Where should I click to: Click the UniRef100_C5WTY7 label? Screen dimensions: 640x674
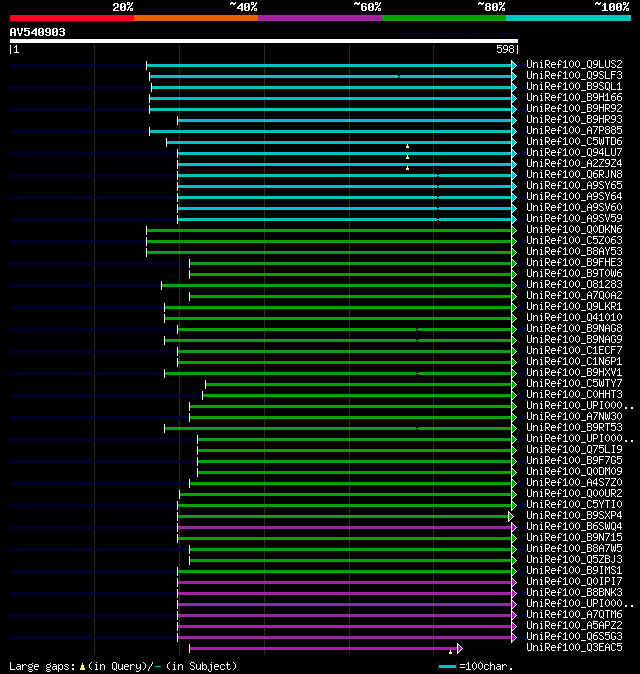[574, 383]
